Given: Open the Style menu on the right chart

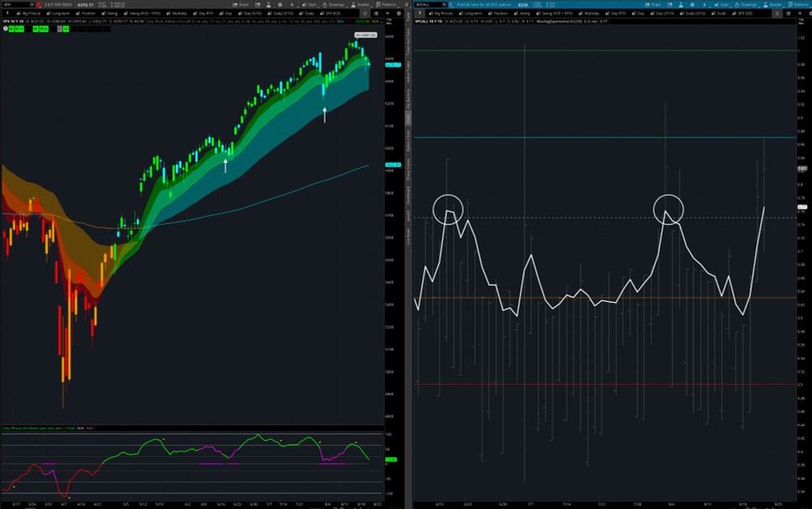Looking at the screenshot, I should [721, 5].
